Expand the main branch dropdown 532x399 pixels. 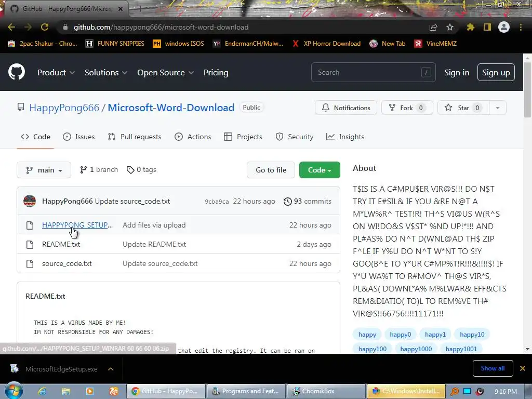tap(44, 170)
